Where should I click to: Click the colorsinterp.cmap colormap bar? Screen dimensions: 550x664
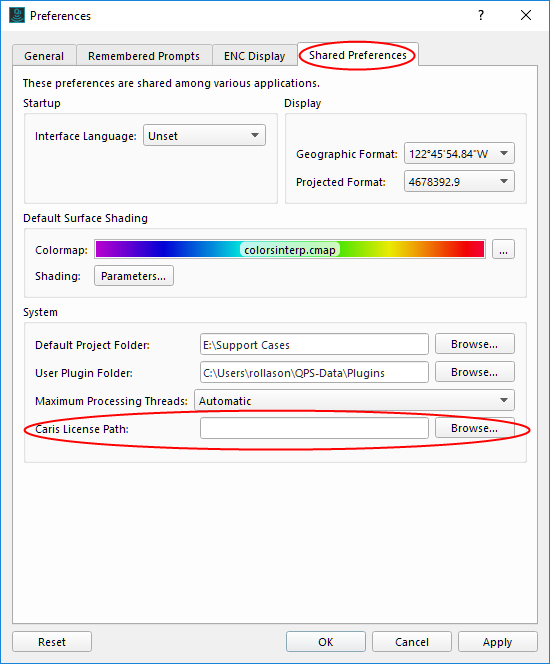pyautogui.click(x=290, y=249)
